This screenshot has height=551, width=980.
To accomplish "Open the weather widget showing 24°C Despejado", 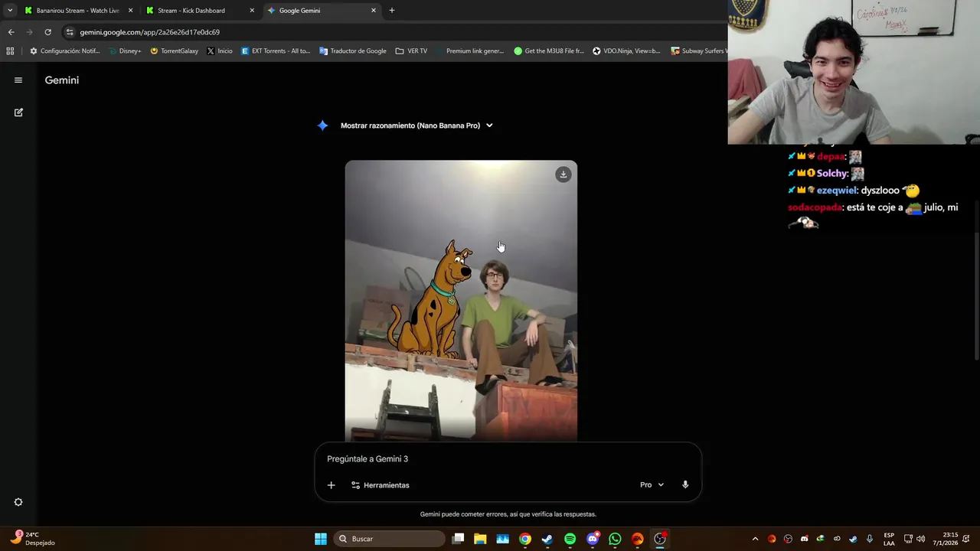I will click(32, 539).
